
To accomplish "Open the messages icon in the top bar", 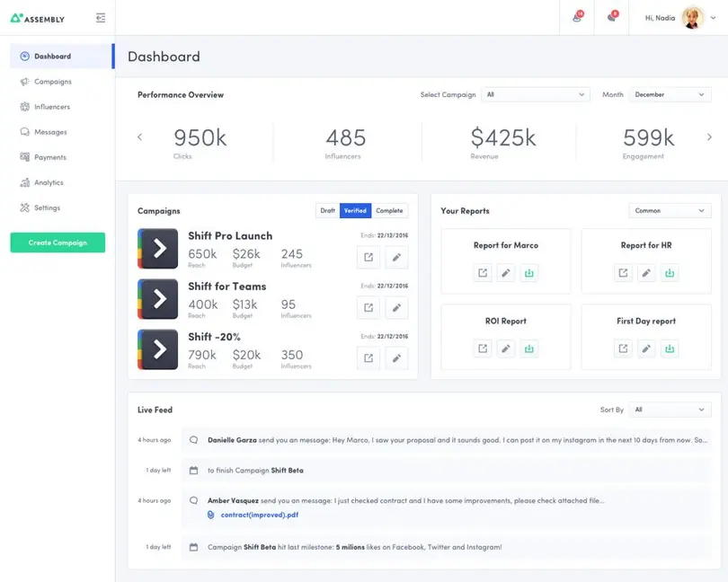I will tap(611, 18).
